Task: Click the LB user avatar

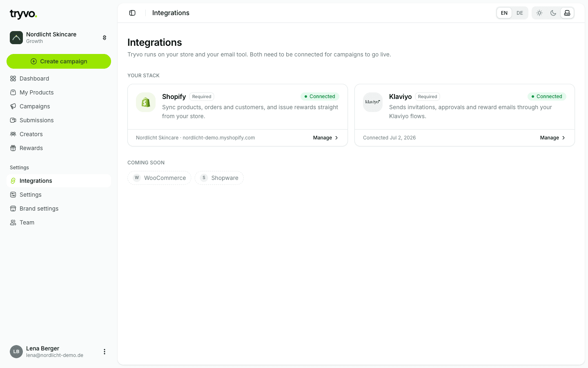Action: [16, 352]
